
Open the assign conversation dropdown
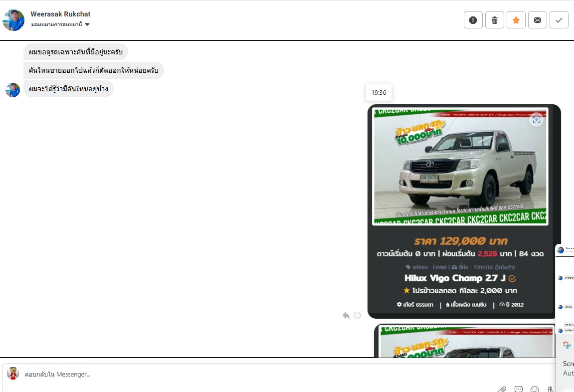pos(60,24)
